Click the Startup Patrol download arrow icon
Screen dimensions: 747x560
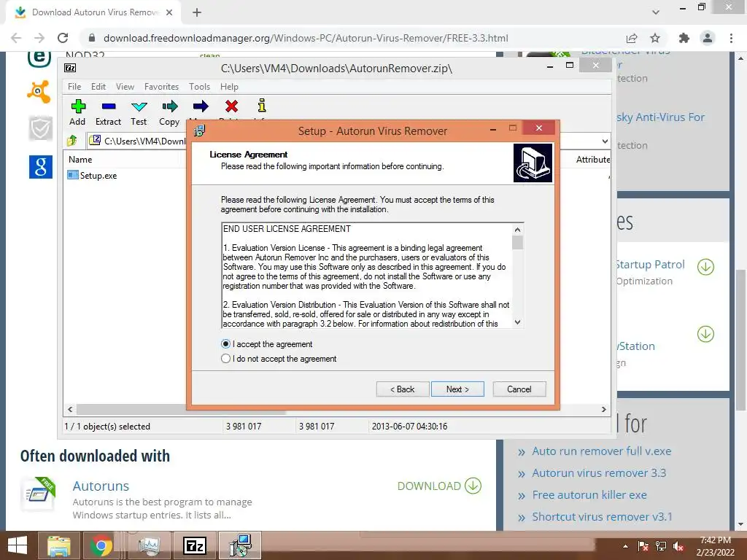(x=705, y=267)
